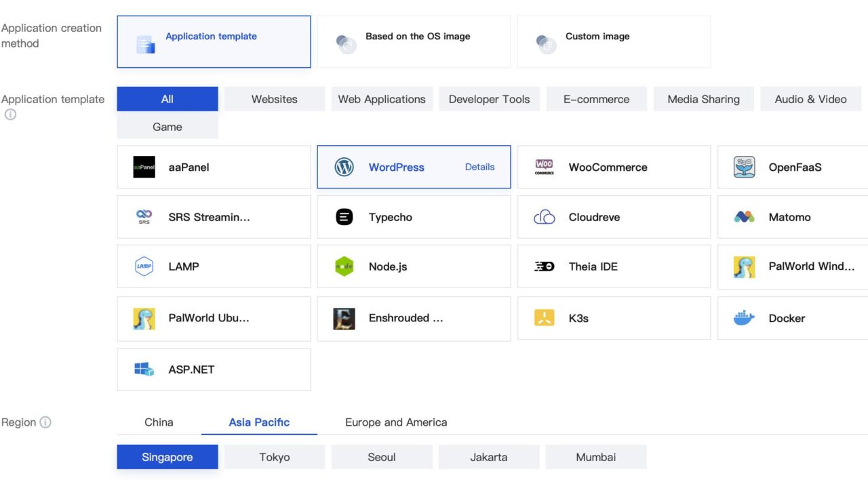The image size is (868, 480).
Task: Click the SRS Streaming logo icon
Action: (144, 217)
